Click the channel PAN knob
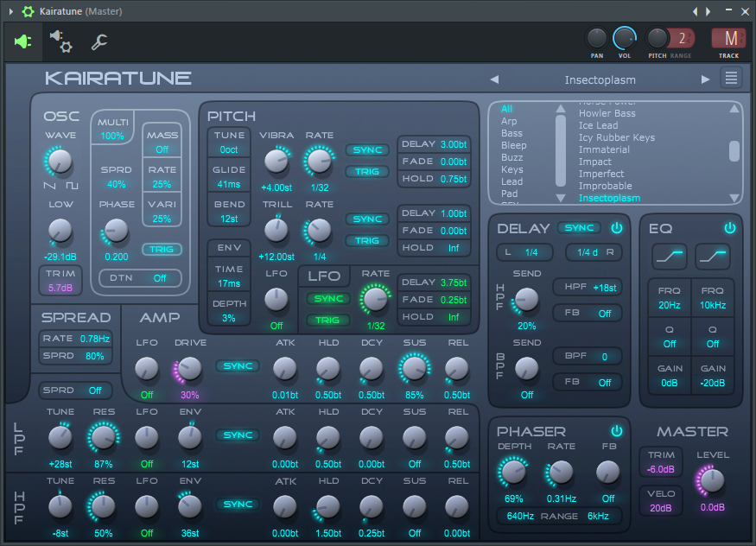Screen dimensions: 756x546 [x=597, y=38]
